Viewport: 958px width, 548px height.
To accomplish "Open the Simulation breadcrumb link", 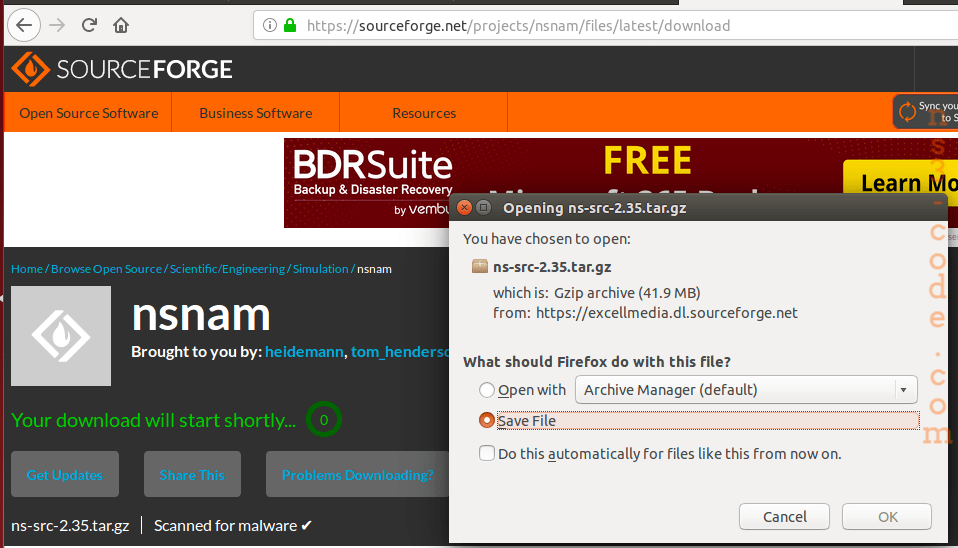I will click(320, 269).
